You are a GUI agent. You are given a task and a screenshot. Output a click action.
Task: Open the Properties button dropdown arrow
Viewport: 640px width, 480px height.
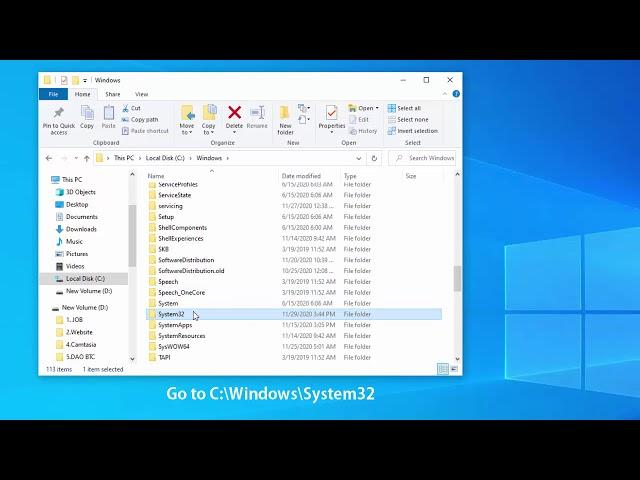click(331, 132)
